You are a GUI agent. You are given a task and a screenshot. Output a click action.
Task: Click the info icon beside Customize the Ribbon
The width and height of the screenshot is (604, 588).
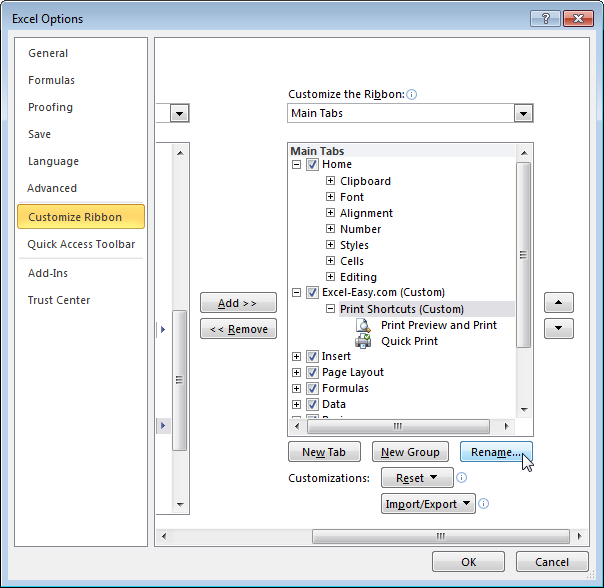point(411,94)
